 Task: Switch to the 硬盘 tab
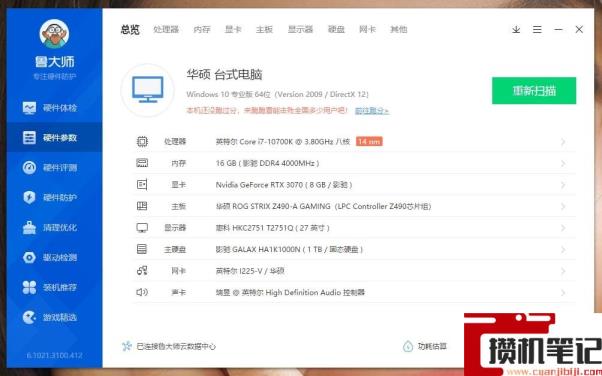click(336, 30)
